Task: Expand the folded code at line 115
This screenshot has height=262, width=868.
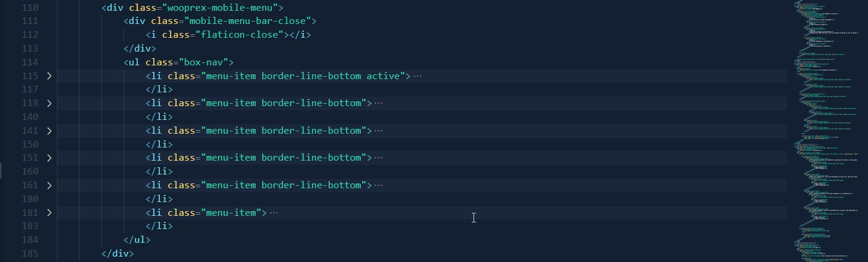Action: click(49, 76)
